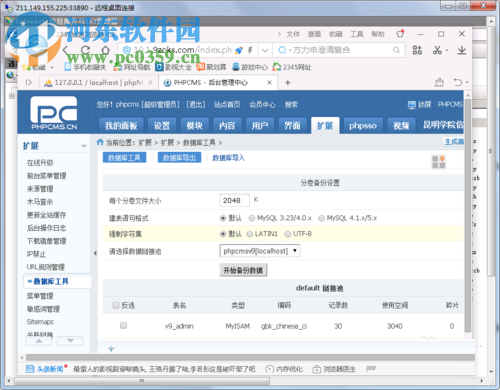Select LATIN1 charset radio button

(249, 234)
